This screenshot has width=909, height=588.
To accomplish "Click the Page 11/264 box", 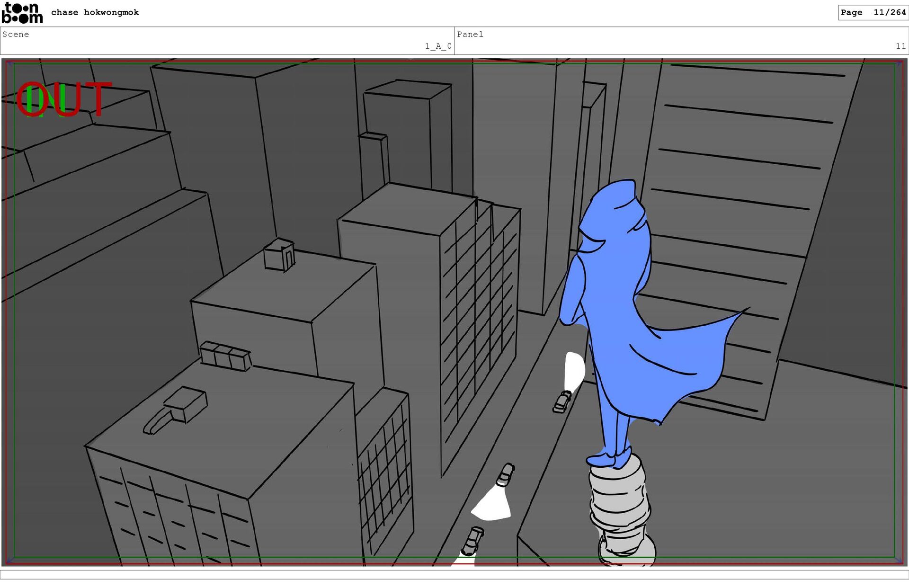I will pyautogui.click(x=873, y=12).
